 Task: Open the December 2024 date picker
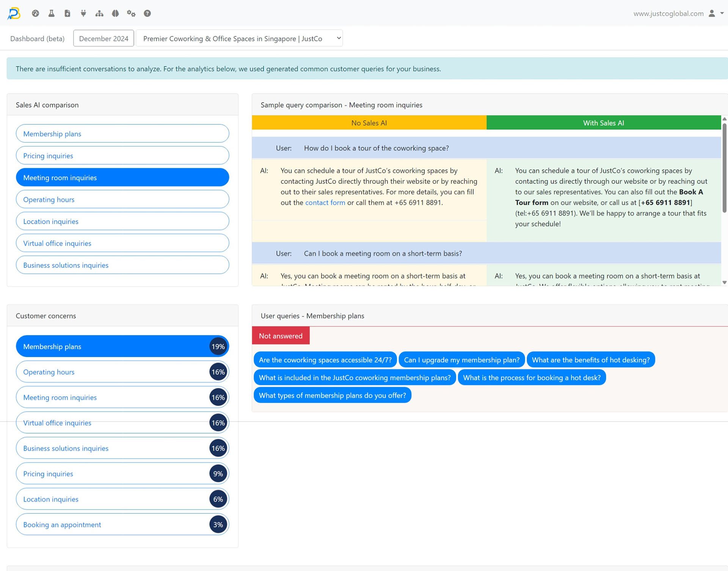point(104,38)
